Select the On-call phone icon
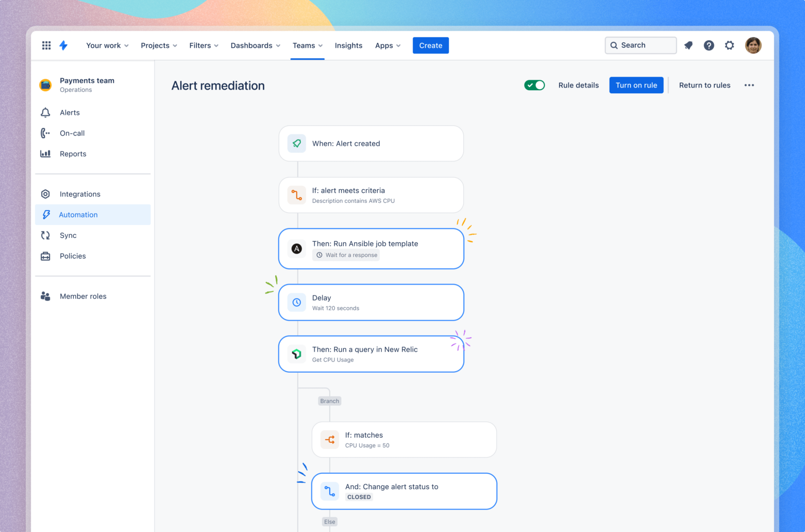 click(46, 133)
